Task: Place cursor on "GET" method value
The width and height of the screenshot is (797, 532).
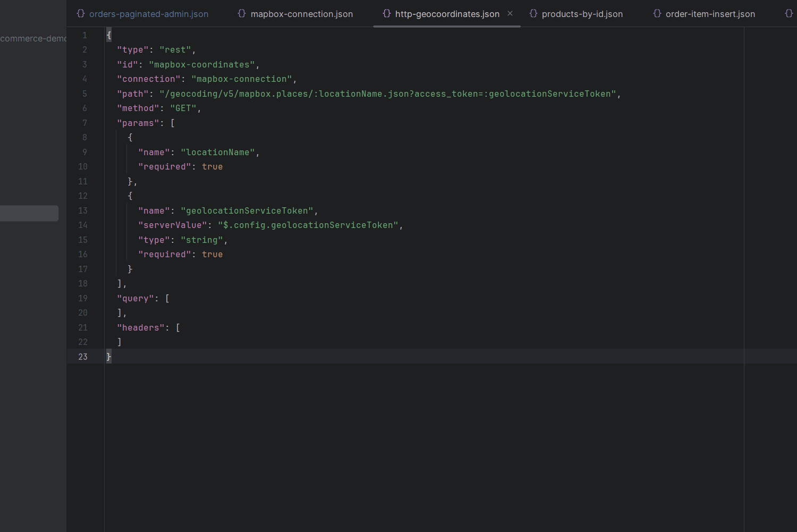Action: click(x=183, y=108)
